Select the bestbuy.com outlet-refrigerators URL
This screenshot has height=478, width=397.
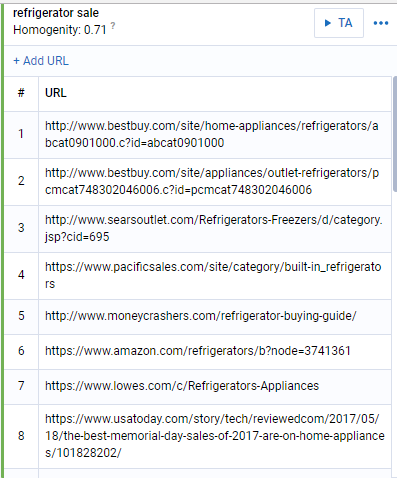point(212,181)
